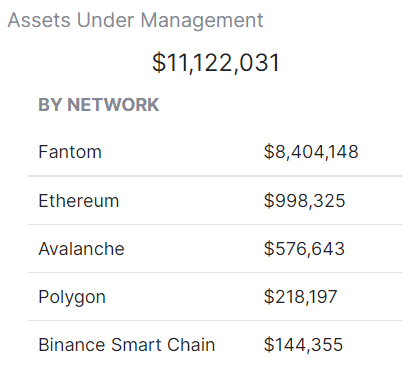Click the BY NETWORK section label
The image size is (402, 374).
pyautogui.click(x=99, y=105)
